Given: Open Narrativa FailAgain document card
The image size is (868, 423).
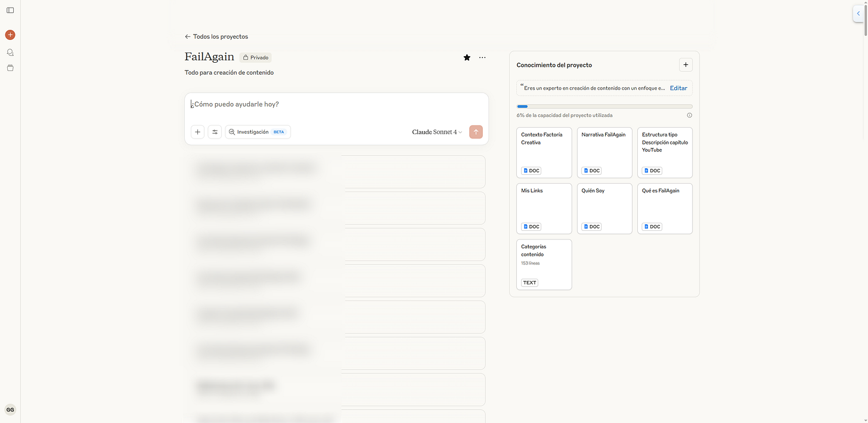Looking at the screenshot, I should 604,153.
